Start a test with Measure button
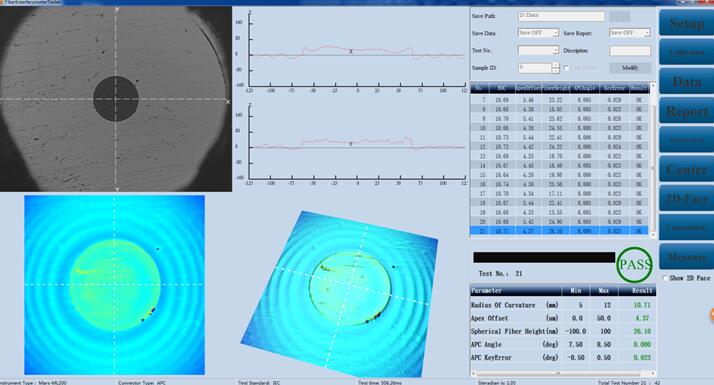714x385 pixels. pos(687,257)
